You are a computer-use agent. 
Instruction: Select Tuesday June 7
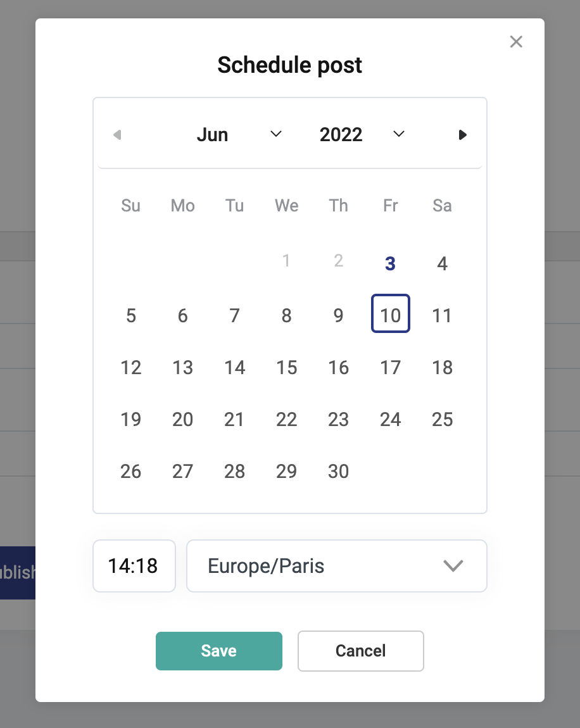[235, 315]
